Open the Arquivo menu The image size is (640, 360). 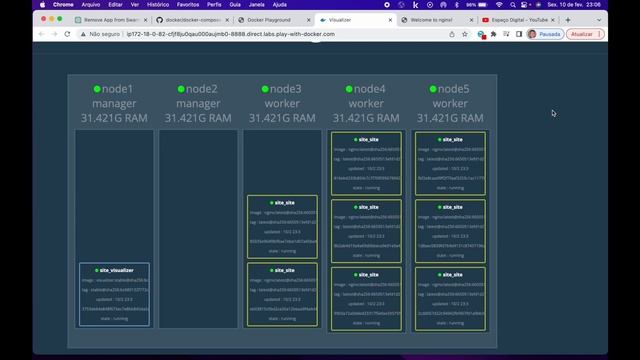[91, 5]
